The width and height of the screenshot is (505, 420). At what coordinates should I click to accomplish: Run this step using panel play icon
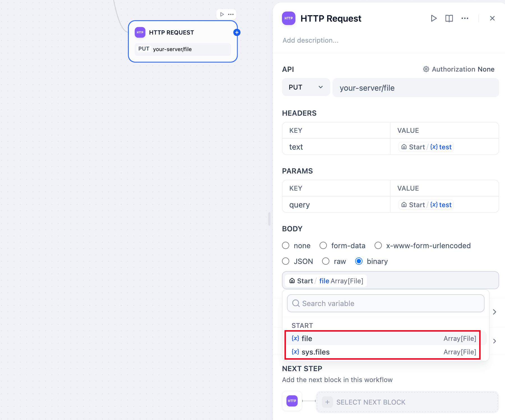click(x=433, y=19)
